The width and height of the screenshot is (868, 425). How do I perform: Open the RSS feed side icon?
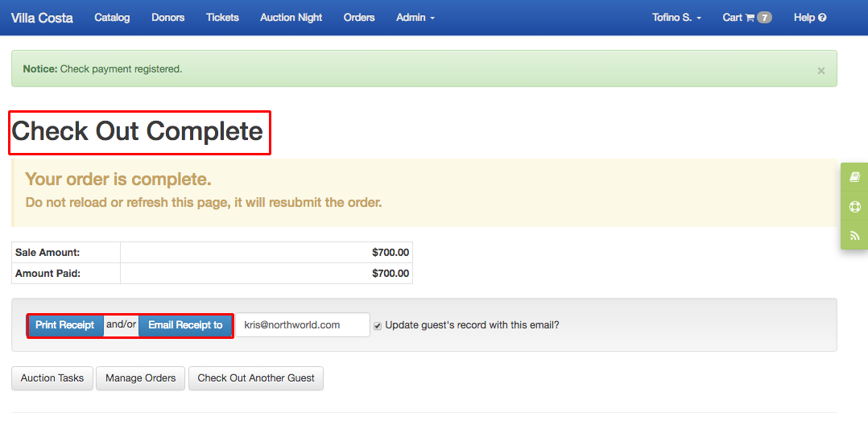pyautogui.click(x=854, y=236)
